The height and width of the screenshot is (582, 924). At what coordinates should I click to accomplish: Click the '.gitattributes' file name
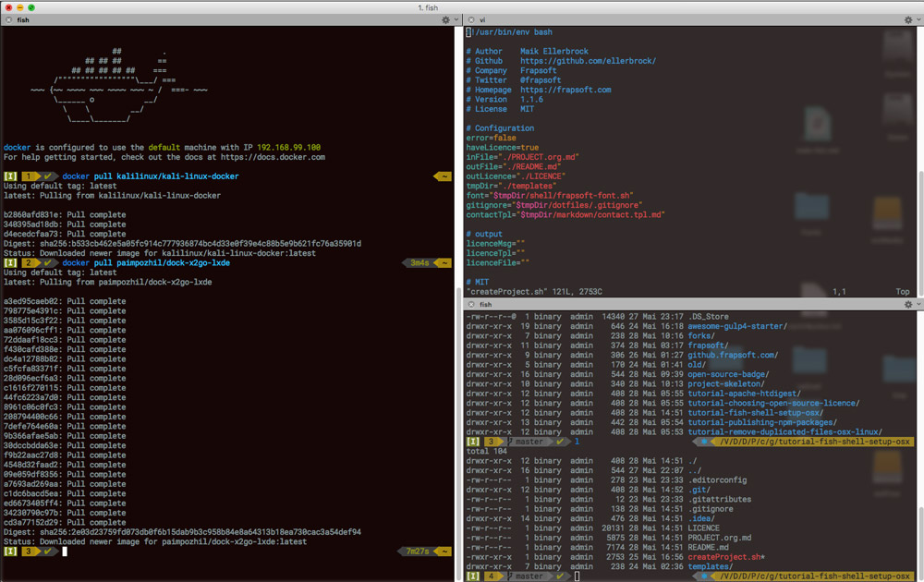pyautogui.click(x=720, y=500)
